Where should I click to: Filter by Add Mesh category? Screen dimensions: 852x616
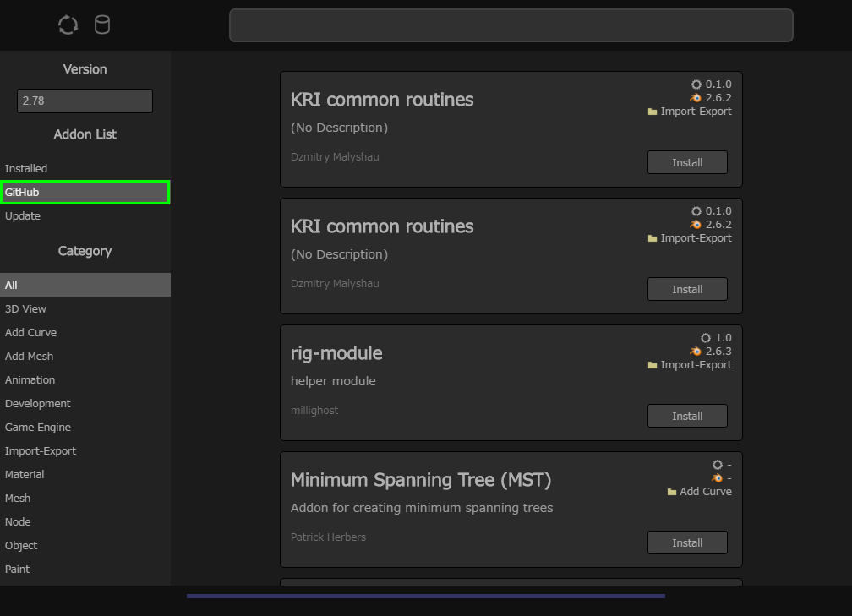pos(85,356)
